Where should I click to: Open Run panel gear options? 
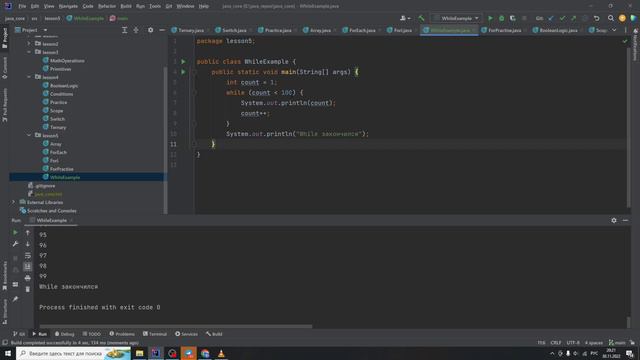[614, 220]
